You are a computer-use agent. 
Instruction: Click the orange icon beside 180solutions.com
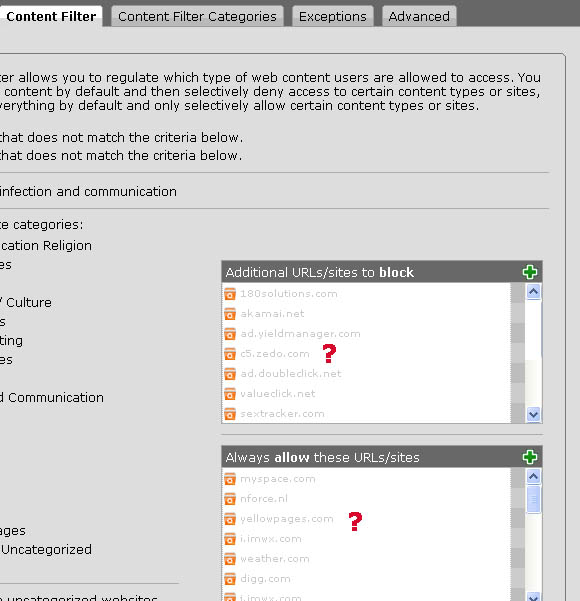click(230, 294)
